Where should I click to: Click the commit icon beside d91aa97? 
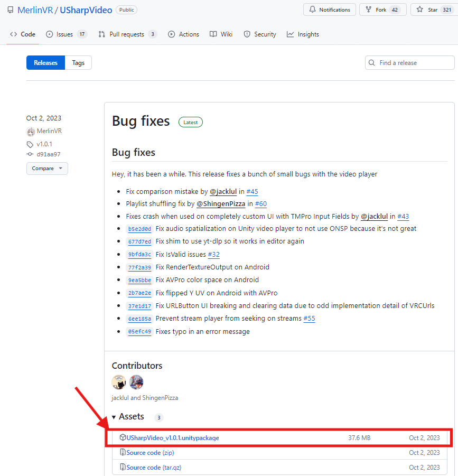pyautogui.click(x=30, y=154)
